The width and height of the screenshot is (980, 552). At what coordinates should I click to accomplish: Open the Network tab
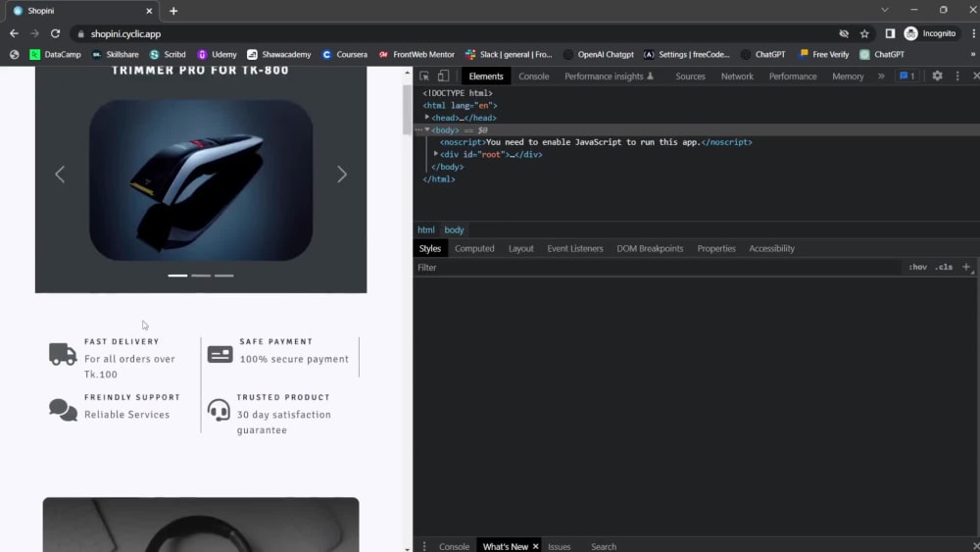[x=737, y=76]
